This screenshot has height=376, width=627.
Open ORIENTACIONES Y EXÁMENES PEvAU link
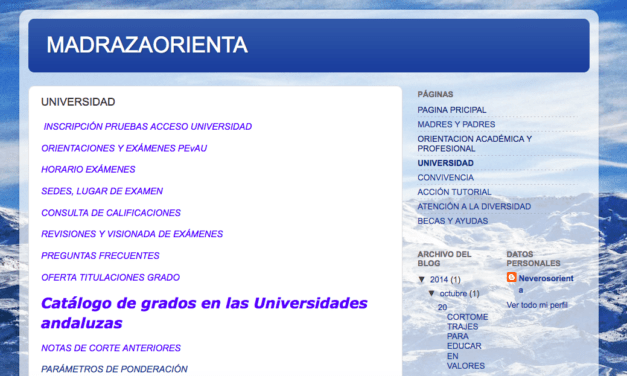(124, 148)
